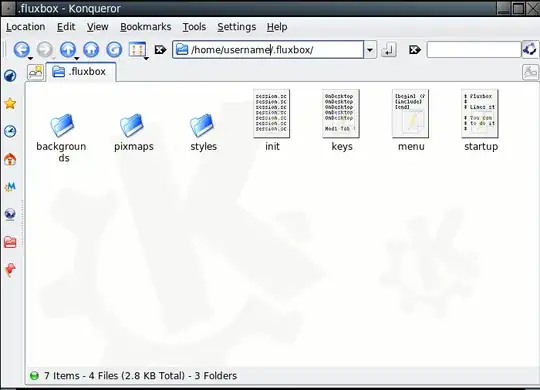The height and width of the screenshot is (390, 540).
Task: Open the Help menu
Action: tap(277, 27)
